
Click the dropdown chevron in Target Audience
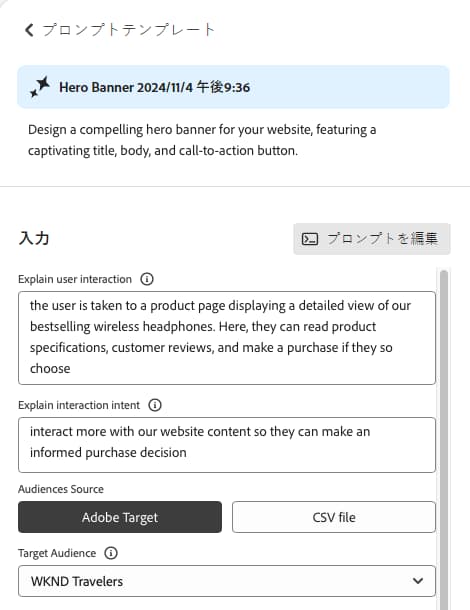click(x=418, y=581)
